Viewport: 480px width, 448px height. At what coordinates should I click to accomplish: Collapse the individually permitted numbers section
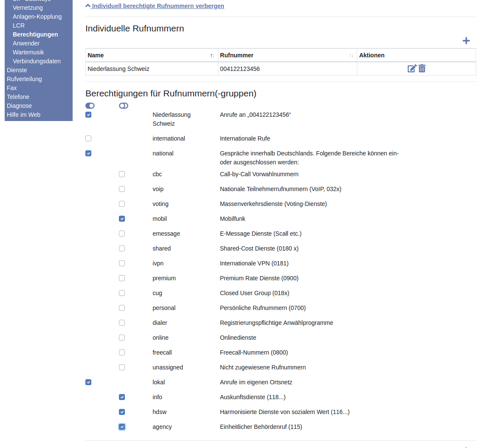point(155,6)
